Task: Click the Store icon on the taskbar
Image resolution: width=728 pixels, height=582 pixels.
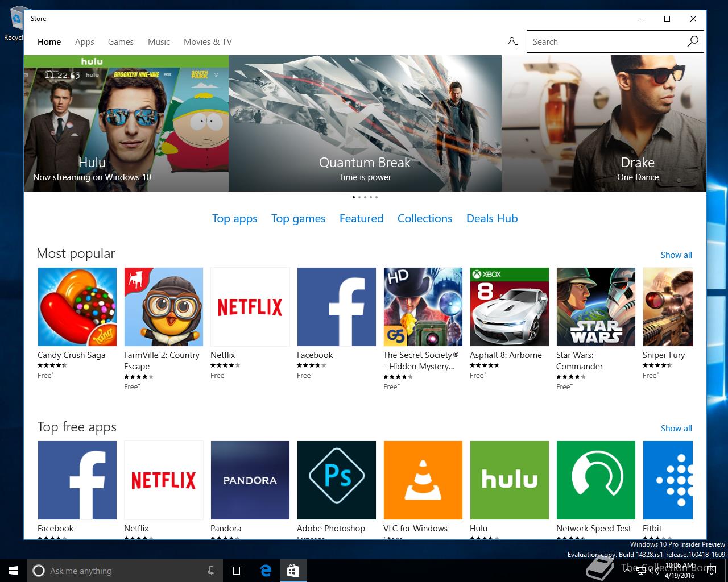Action: click(x=293, y=571)
